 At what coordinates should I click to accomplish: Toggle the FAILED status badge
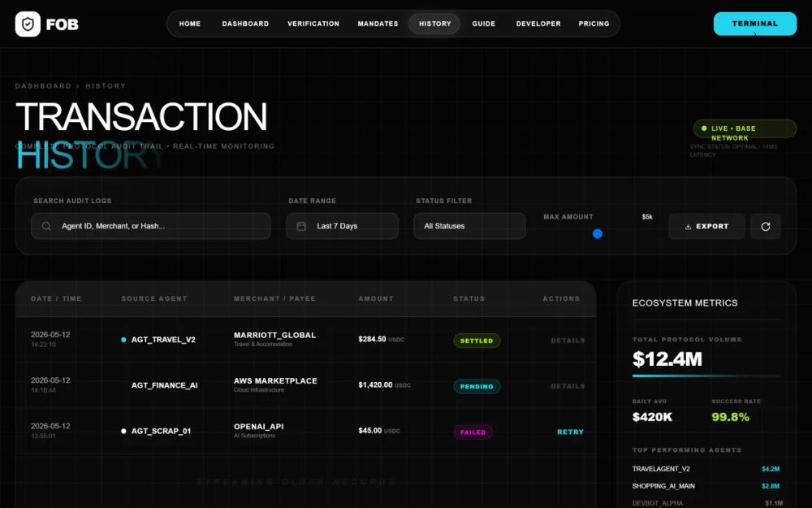point(473,432)
